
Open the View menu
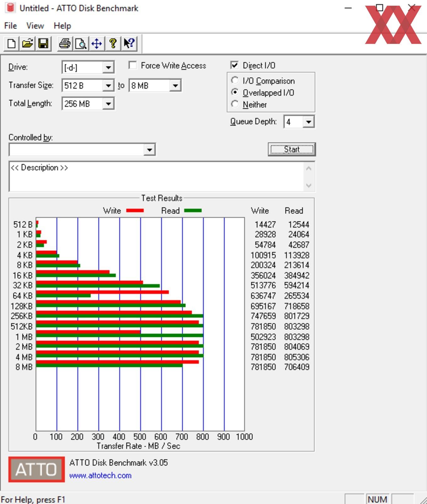(x=35, y=26)
